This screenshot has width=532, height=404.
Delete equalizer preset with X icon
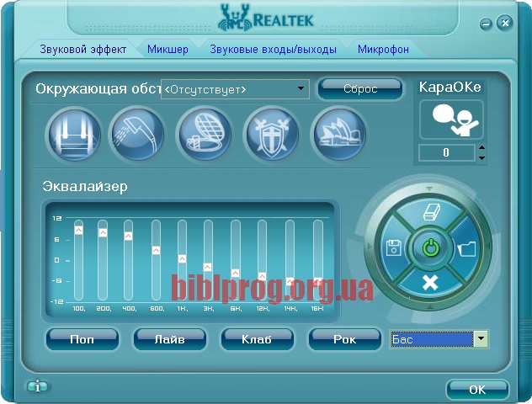[430, 282]
